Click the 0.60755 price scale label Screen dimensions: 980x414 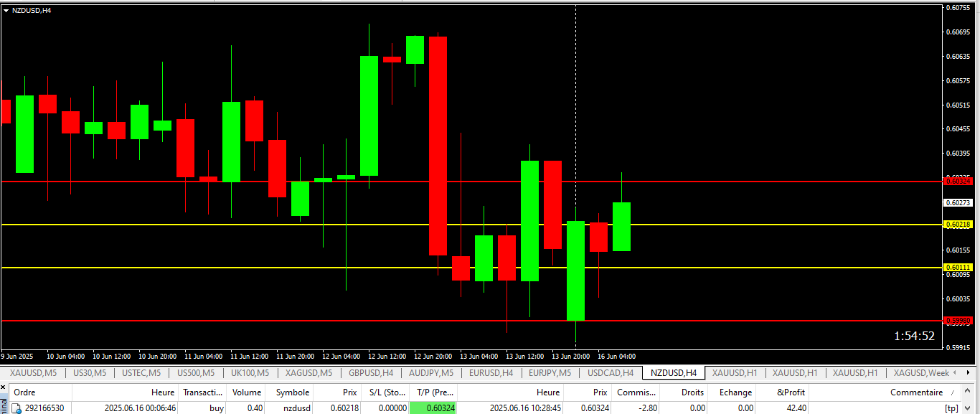click(958, 8)
